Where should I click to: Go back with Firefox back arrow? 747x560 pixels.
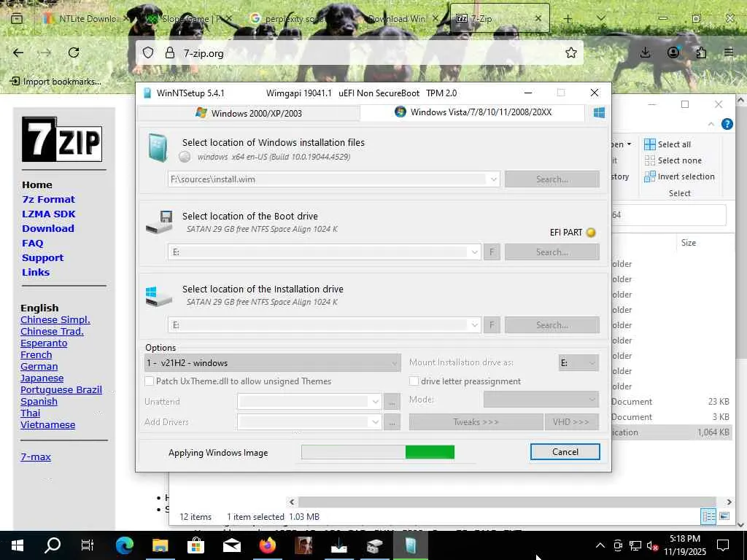[x=18, y=52]
